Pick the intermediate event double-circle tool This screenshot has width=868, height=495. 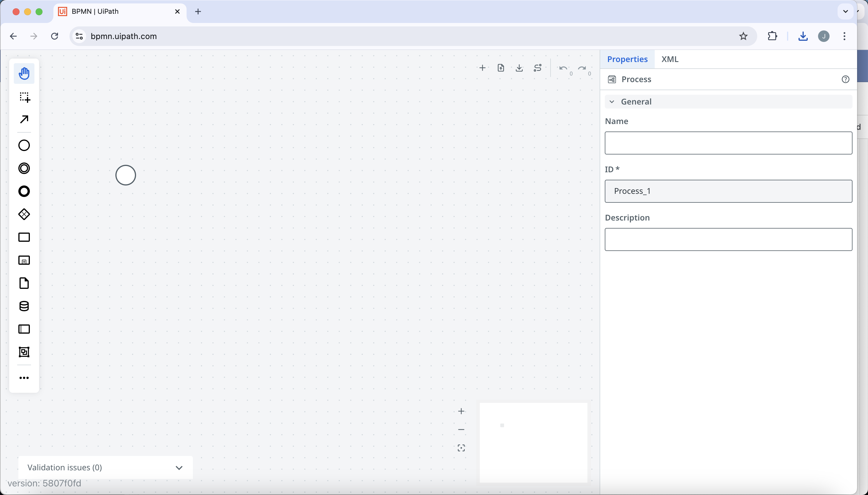(x=24, y=168)
